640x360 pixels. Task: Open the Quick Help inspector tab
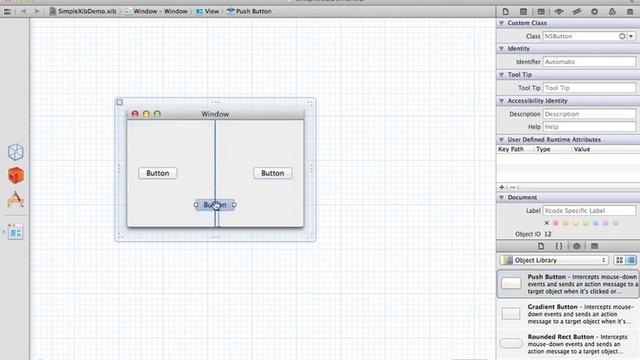(x=523, y=11)
